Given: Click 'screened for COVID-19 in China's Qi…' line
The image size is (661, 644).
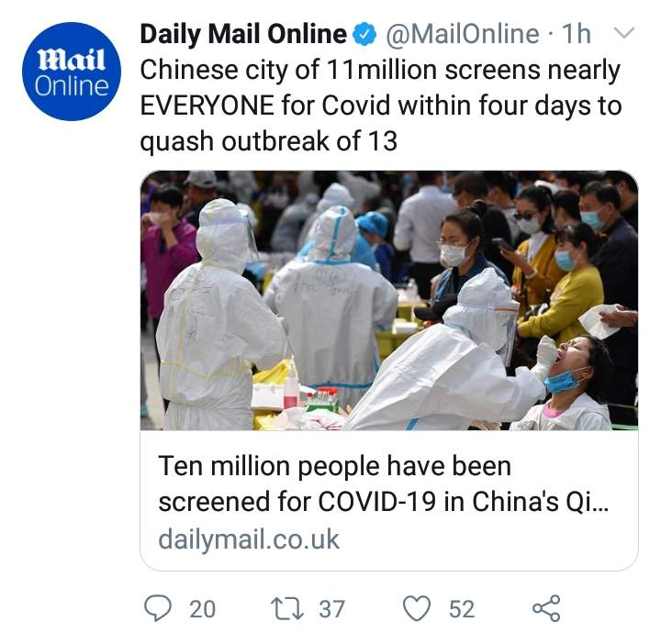Looking at the screenshot, I should point(384,502).
